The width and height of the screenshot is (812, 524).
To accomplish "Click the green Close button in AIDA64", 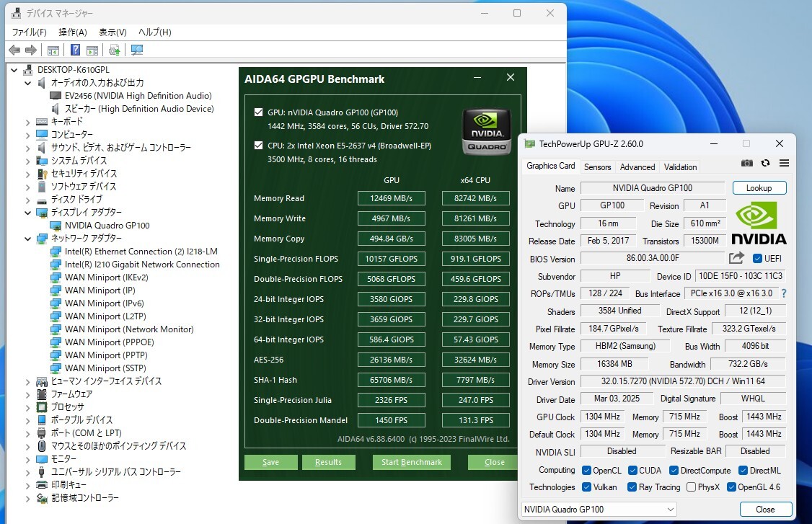I will 494,462.
